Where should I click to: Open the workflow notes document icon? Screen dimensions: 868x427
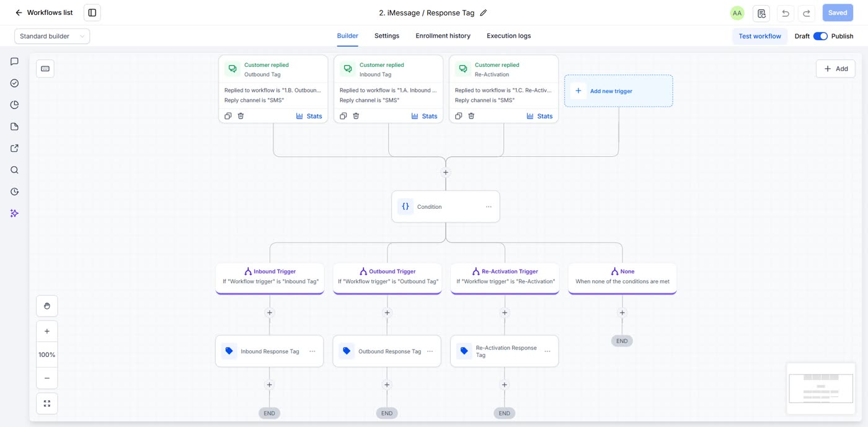(x=761, y=13)
